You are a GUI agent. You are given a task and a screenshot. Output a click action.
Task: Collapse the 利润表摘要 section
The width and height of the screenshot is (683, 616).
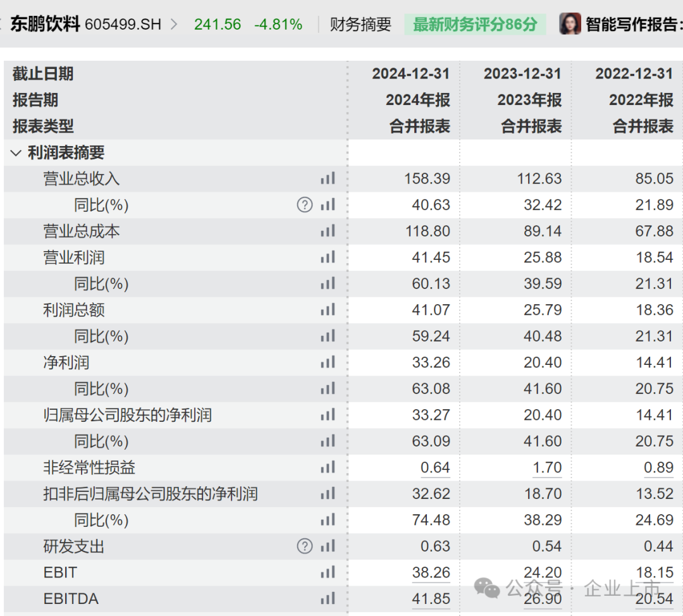click(x=16, y=152)
